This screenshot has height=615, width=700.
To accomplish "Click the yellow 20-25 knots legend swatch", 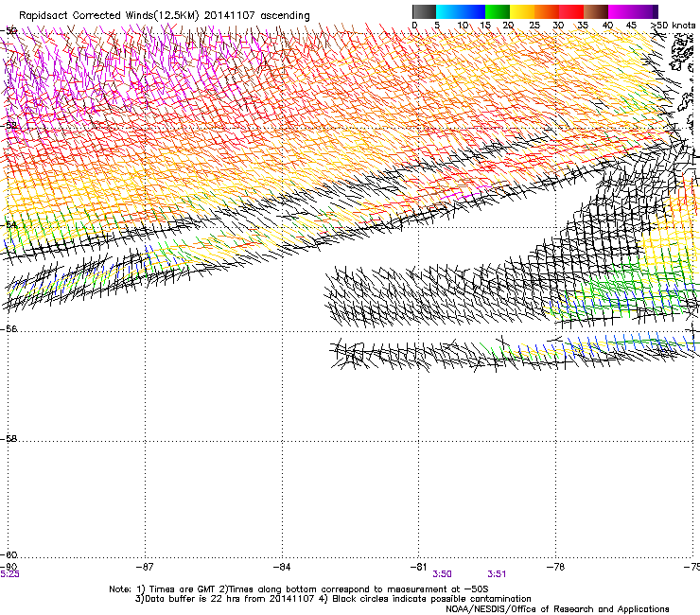I will click(521, 11).
